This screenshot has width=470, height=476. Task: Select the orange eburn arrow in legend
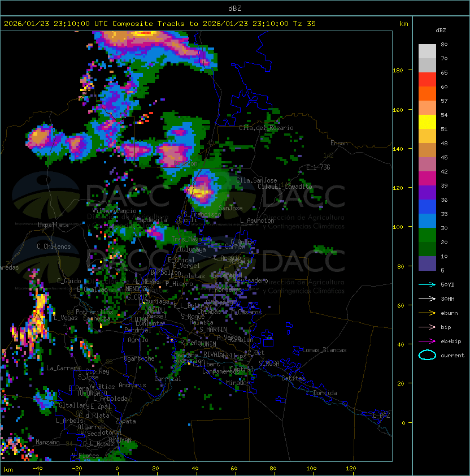tap(427, 313)
